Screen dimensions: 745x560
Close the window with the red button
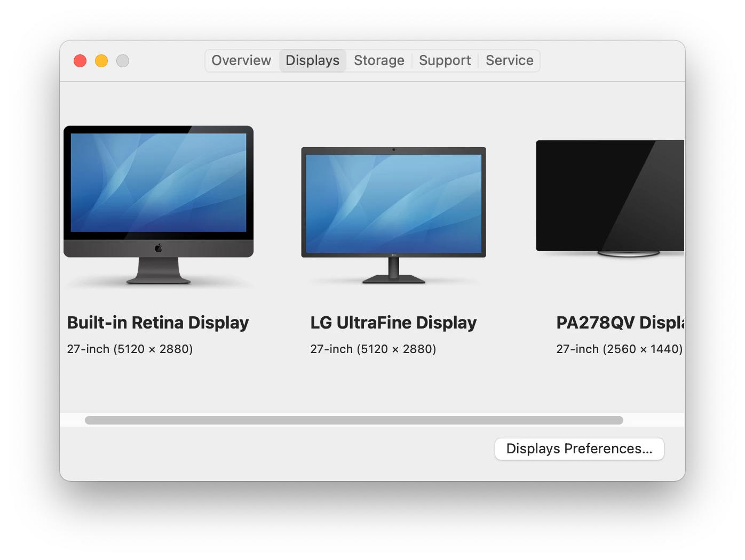[80, 61]
